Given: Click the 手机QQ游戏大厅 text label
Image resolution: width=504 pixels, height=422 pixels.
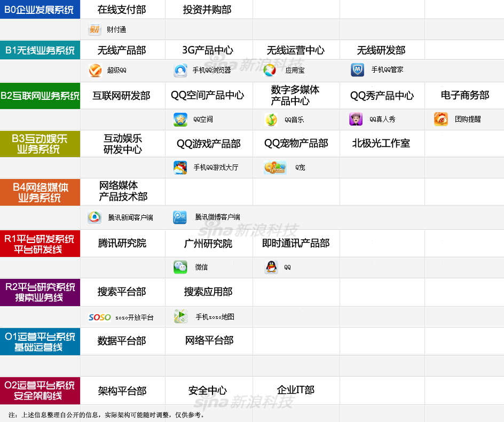Looking at the screenshot, I should click(216, 168).
